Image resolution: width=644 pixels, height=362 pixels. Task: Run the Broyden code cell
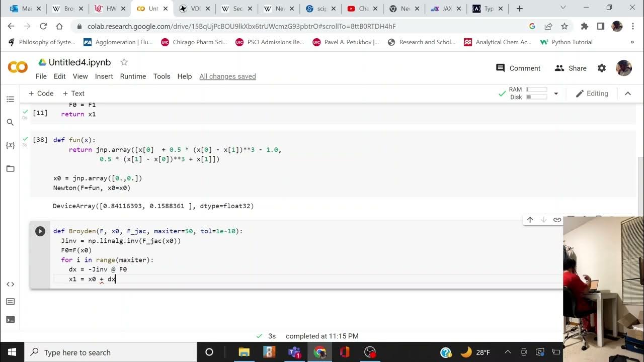(40, 231)
